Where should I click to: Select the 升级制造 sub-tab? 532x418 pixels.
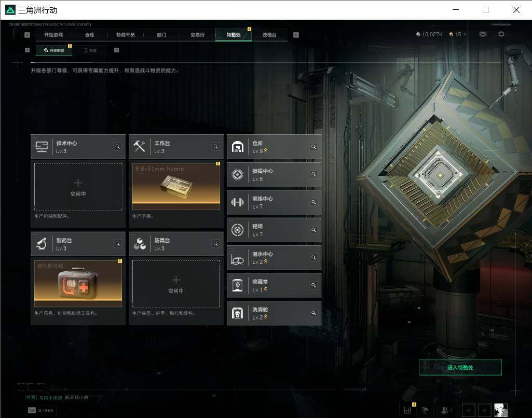pyautogui.click(x=54, y=50)
